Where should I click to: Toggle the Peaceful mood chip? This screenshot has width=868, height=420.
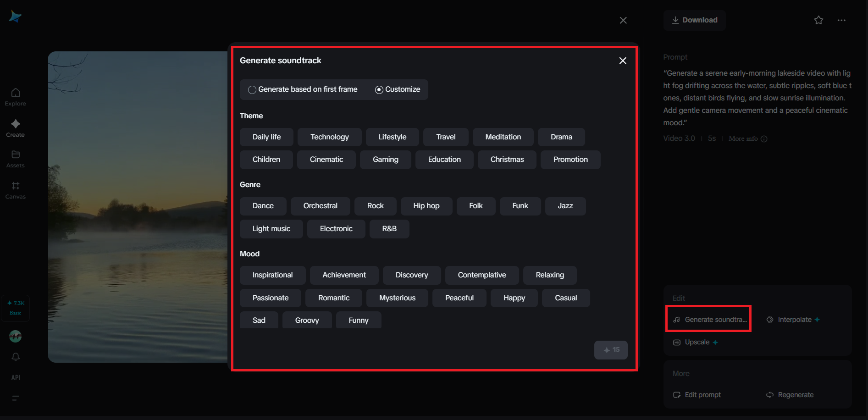459,298
